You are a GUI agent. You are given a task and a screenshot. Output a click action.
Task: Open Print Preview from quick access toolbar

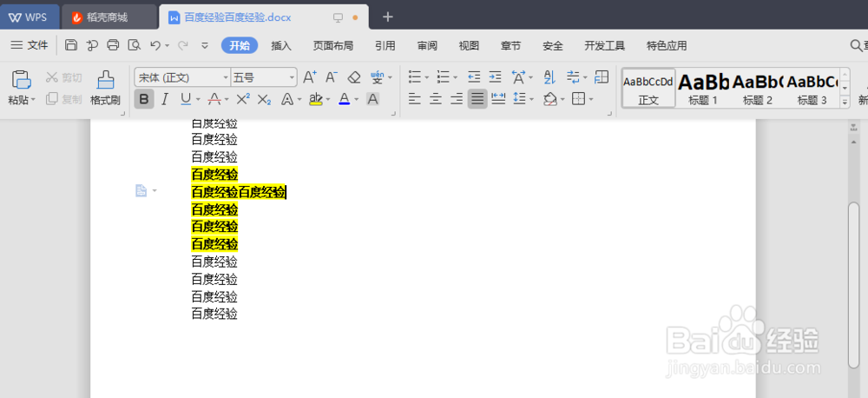pyautogui.click(x=134, y=45)
